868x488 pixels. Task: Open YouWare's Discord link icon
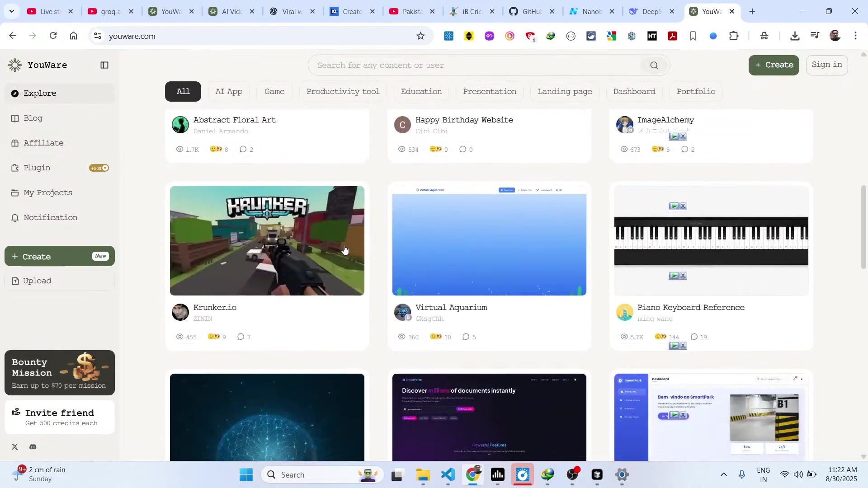coord(33,447)
